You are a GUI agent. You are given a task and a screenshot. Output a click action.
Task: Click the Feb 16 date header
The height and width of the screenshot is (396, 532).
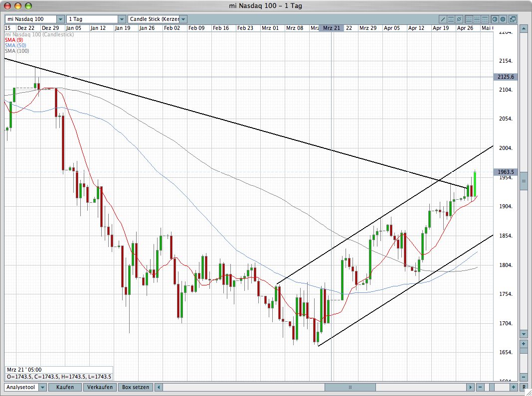coord(221,28)
